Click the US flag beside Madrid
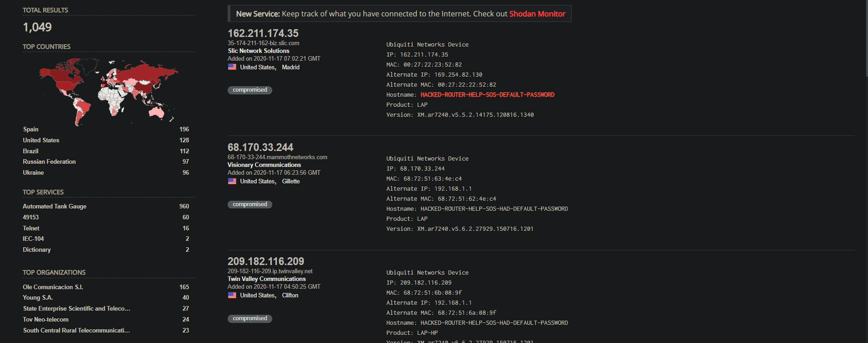 (232, 67)
